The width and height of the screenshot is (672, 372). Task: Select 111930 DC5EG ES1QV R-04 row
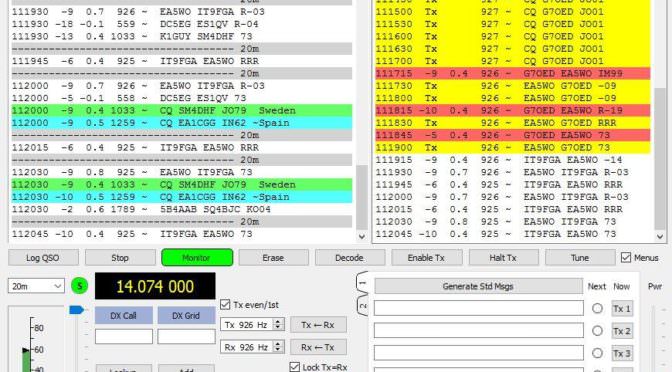click(182, 24)
